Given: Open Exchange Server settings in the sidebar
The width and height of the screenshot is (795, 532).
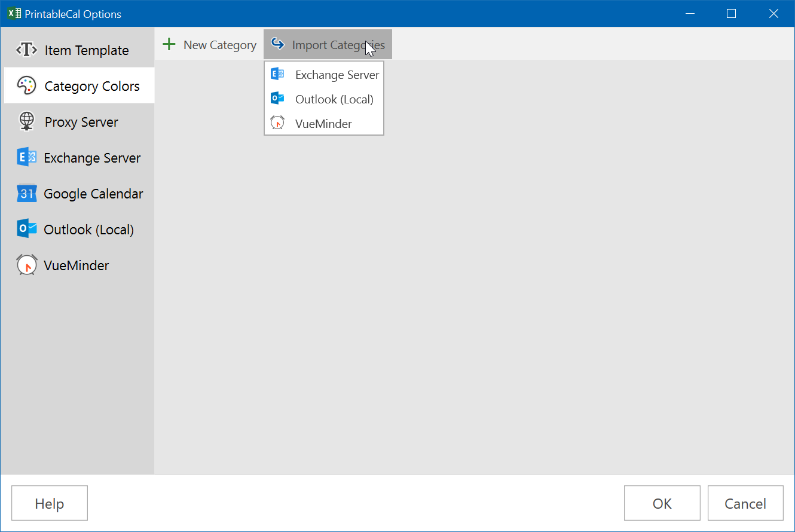Looking at the screenshot, I should pos(79,158).
